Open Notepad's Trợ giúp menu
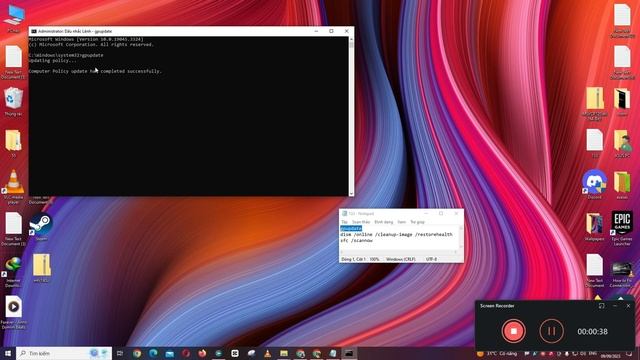640x360 pixels. point(418,222)
